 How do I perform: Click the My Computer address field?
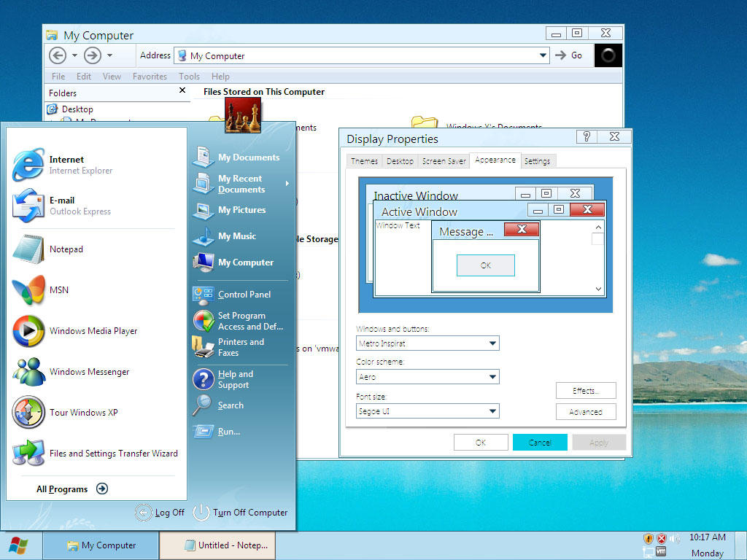(x=361, y=55)
